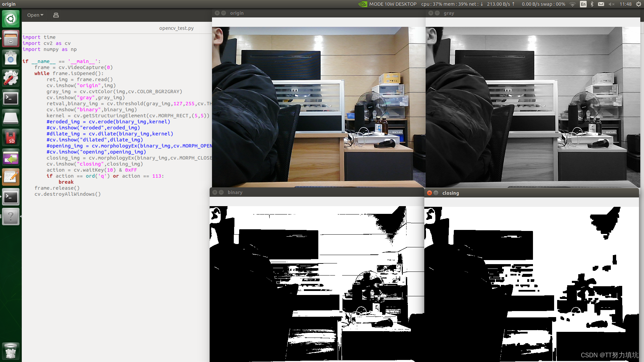Open the Ubuntu Dash from the launcher
The image size is (644, 362).
tap(11, 19)
